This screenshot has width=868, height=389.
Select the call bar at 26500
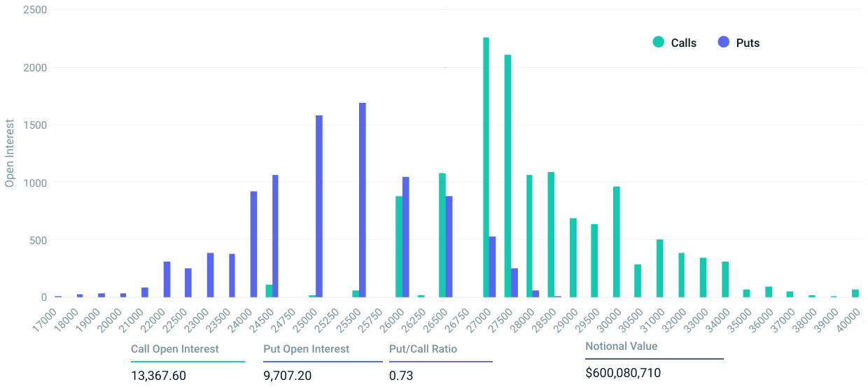pos(442,235)
